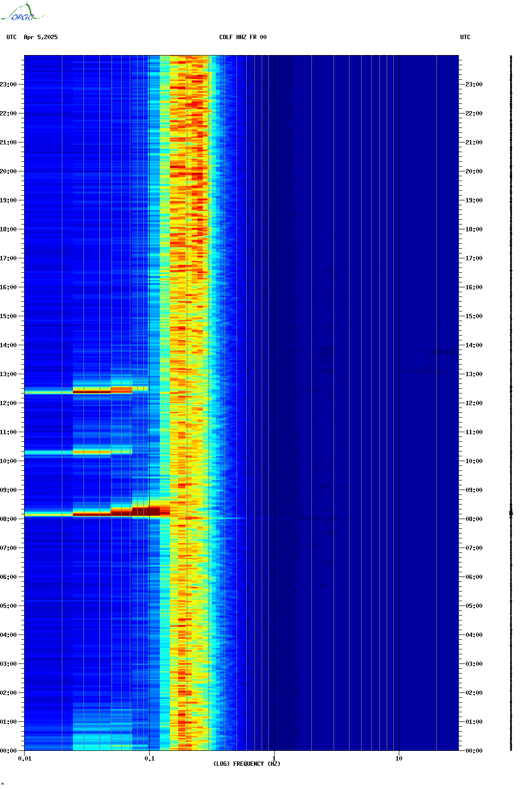Viewport: 532px width, 789px height.
Task: Click the 00:00 label on right axis
Action: tap(474, 751)
